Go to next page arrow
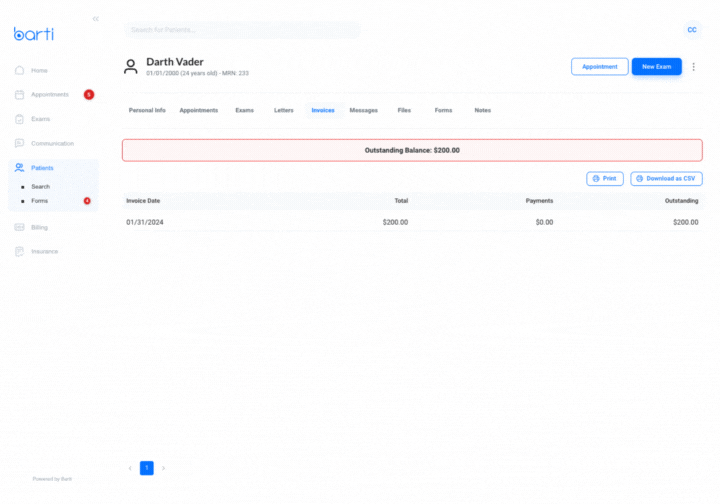 pyautogui.click(x=163, y=468)
